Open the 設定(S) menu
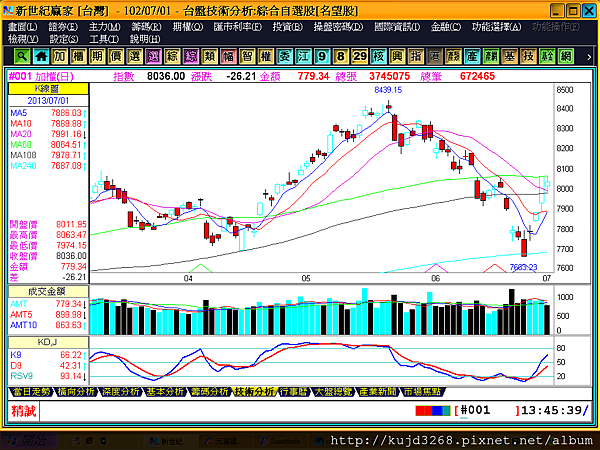The height and width of the screenshot is (450, 600). point(64,39)
